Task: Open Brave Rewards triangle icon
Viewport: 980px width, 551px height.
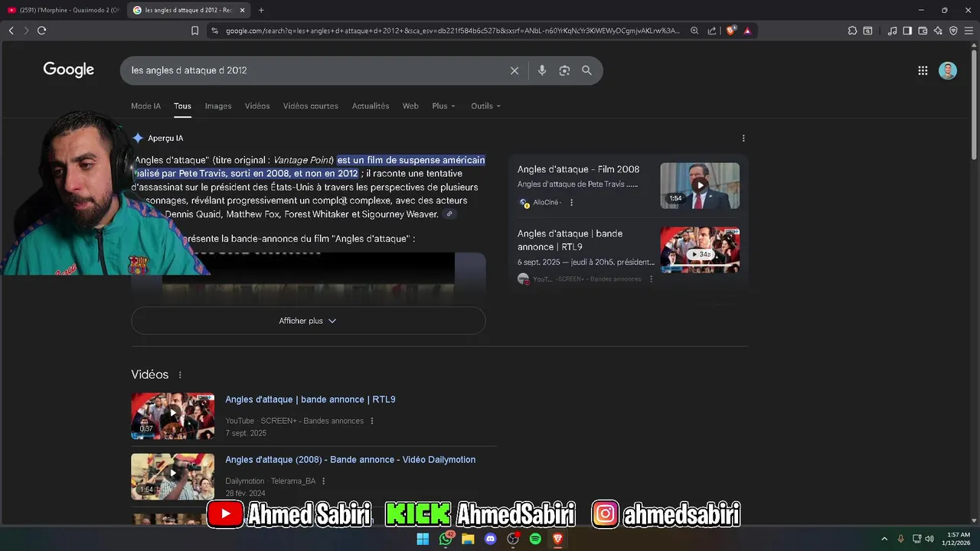Action: tap(747, 31)
